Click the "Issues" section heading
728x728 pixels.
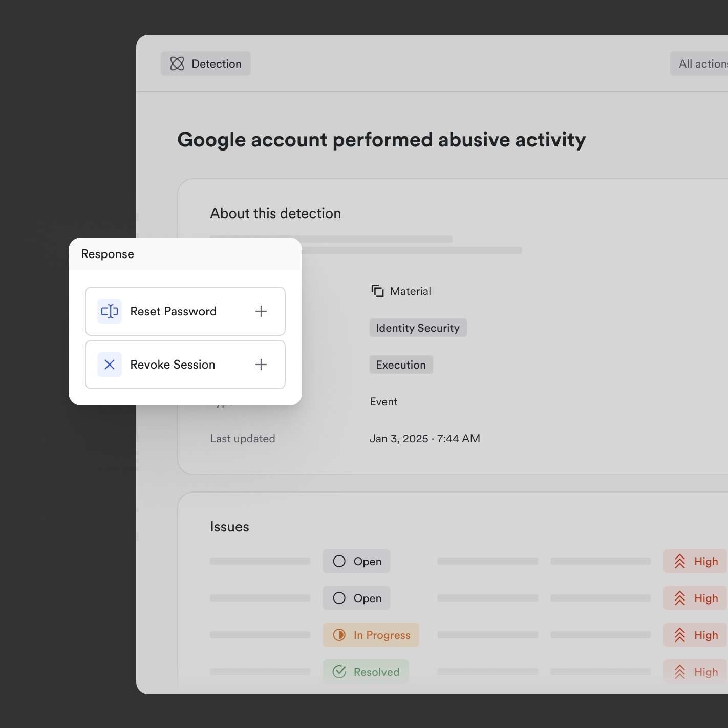pos(229,526)
